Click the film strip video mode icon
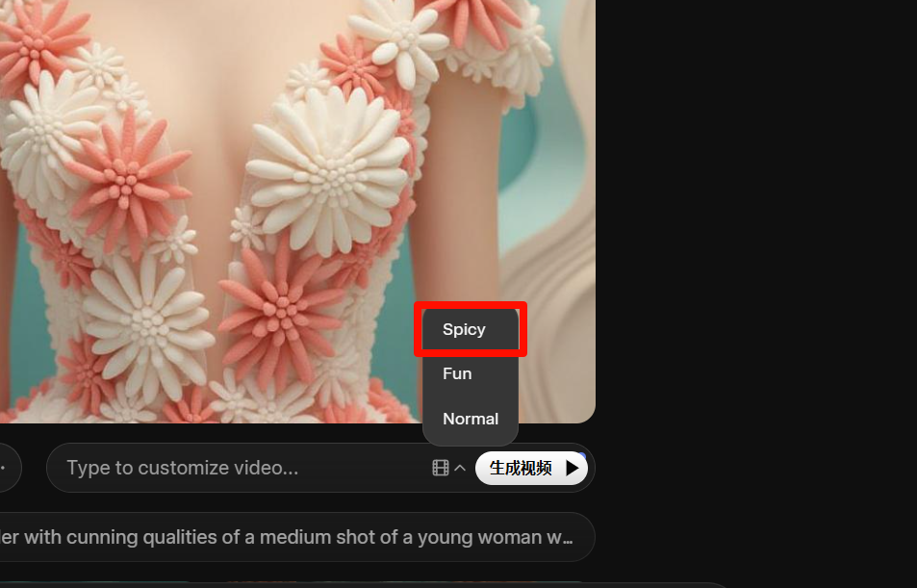The image size is (917, 588). coord(441,468)
